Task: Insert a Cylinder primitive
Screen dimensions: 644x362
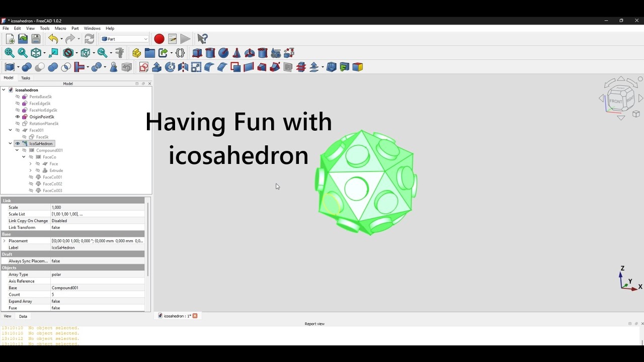Action: point(210,53)
